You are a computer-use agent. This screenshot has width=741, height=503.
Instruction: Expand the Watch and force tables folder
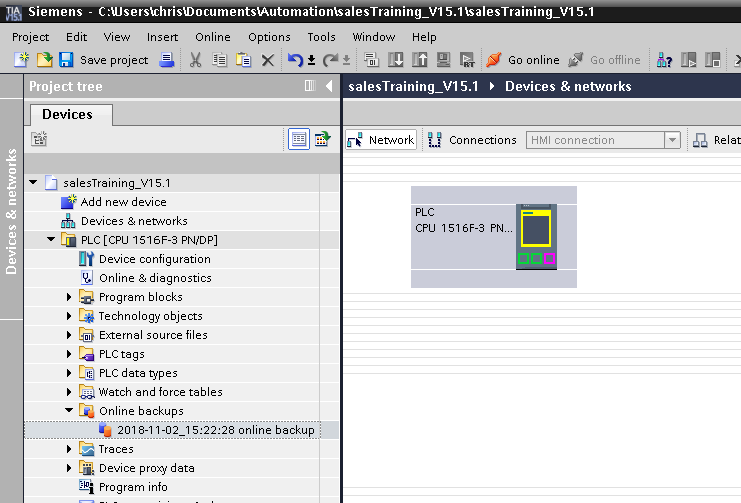pos(69,392)
